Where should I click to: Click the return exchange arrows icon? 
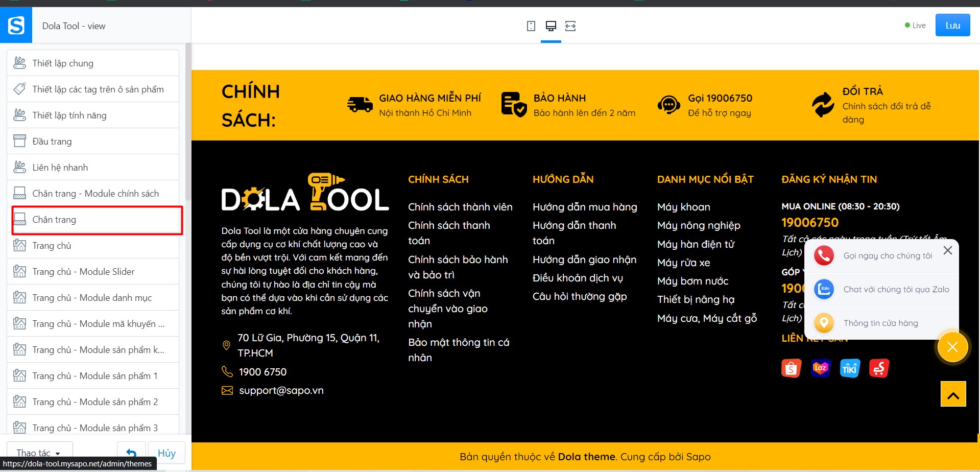(823, 105)
